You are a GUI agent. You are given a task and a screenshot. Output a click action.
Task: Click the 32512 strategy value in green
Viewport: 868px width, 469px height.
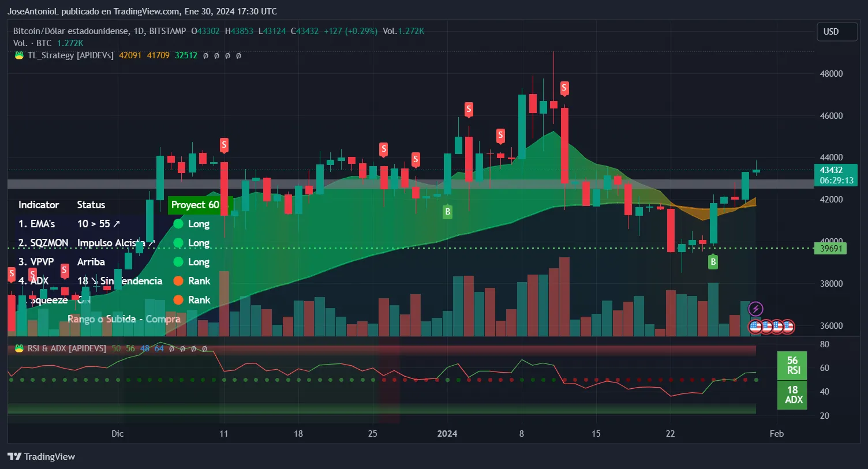(x=186, y=55)
